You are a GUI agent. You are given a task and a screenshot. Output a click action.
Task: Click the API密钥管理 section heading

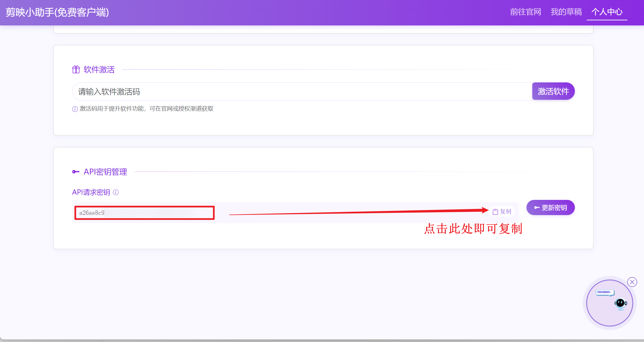[105, 172]
